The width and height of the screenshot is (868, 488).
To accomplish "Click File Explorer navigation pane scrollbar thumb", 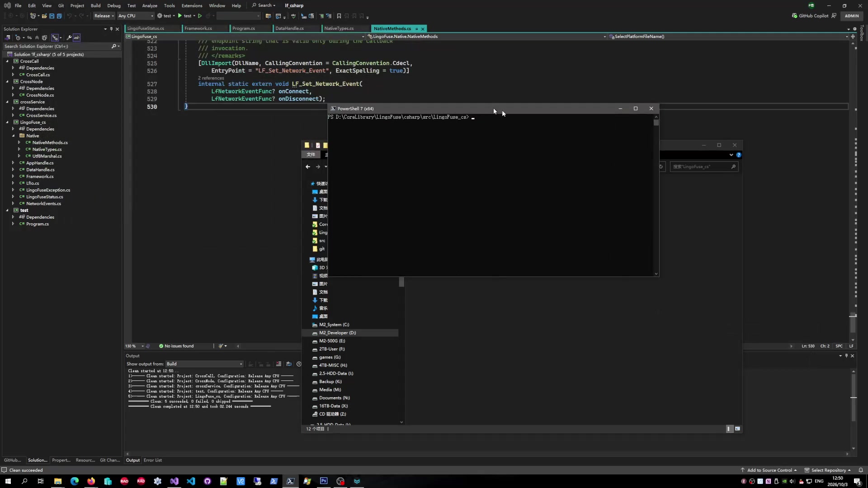I will click(401, 282).
